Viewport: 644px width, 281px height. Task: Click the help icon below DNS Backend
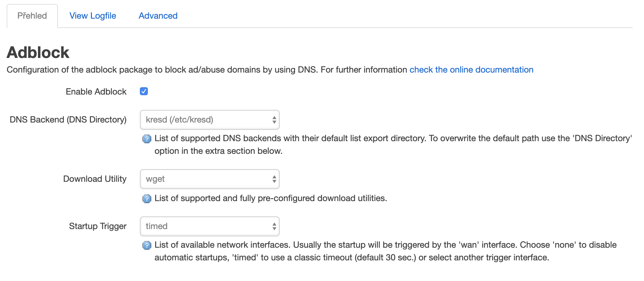click(x=147, y=139)
